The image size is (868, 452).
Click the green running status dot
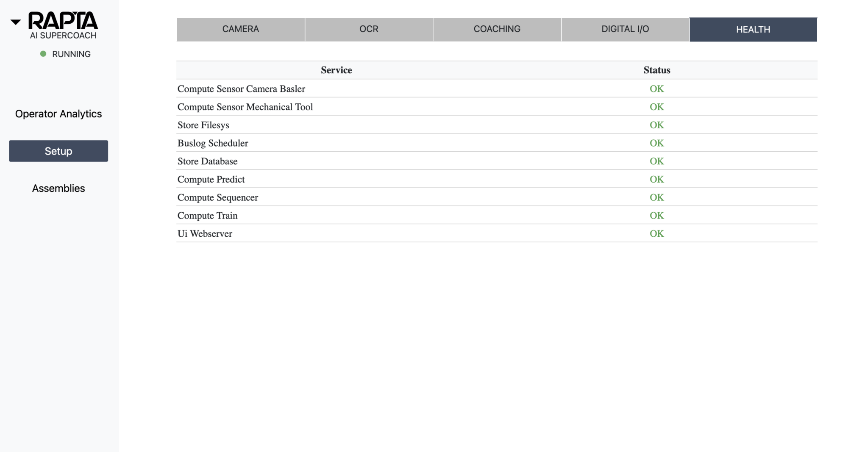(x=43, y=54)
